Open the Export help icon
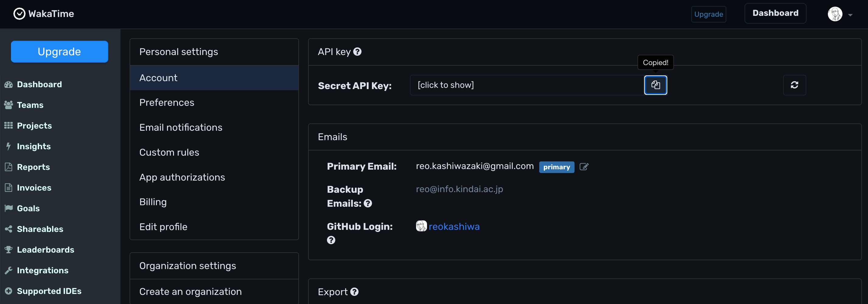Screen dimensions: 868x304 [355, 292]
